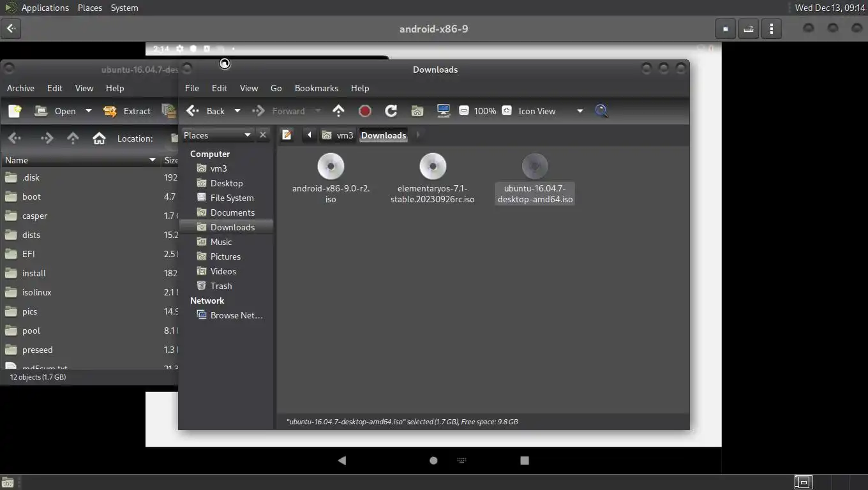Toggle text location edit icon

287,135
